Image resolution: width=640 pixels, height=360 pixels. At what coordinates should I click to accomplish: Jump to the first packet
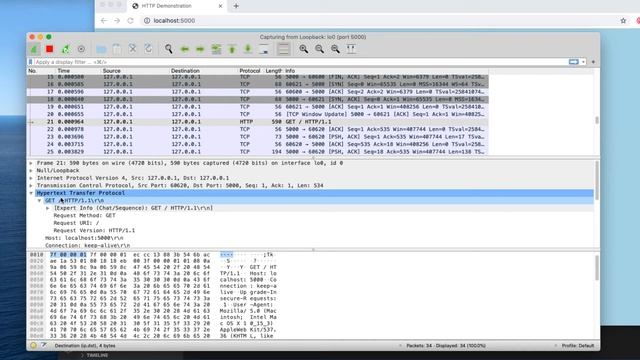click(x=232, y=49)
